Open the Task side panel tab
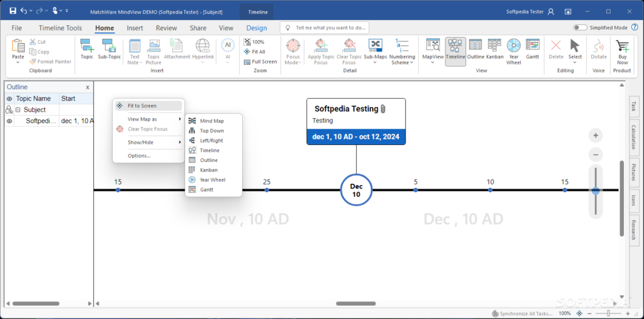 (634, 106)
